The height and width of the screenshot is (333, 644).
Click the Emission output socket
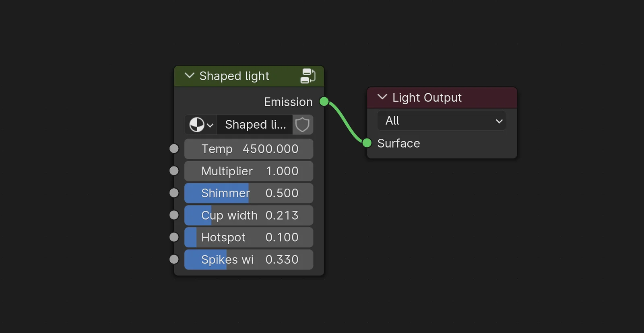coord(324,102)
